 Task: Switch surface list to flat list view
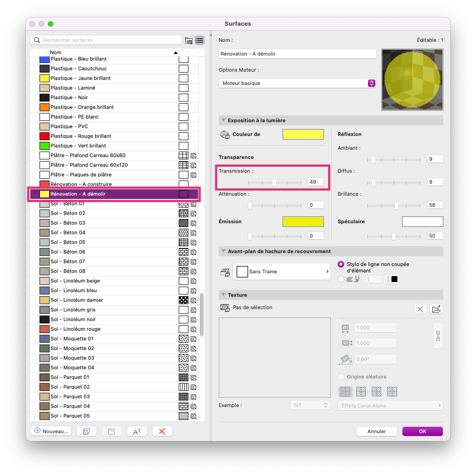click(x=199, y=40)
